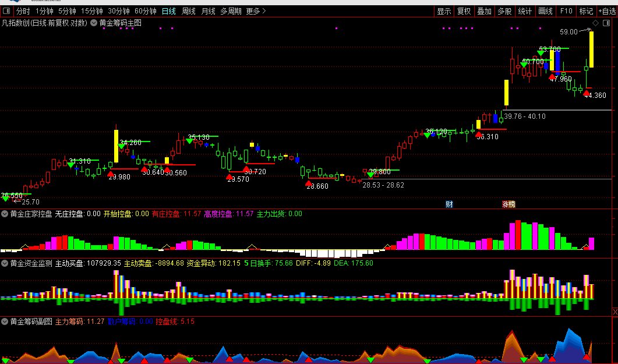Switch to the 5分钟 period tab
This screenshot has width=618, height=364.
[x=67, y=11]
